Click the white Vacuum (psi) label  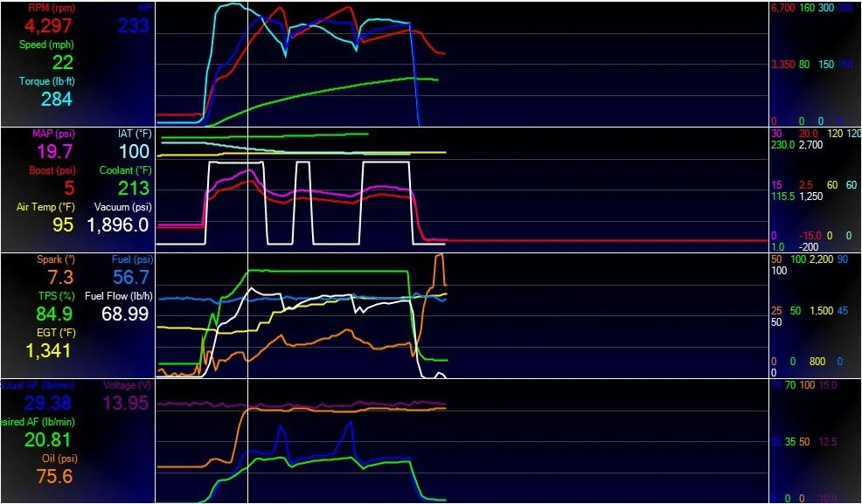pos(122,207)
